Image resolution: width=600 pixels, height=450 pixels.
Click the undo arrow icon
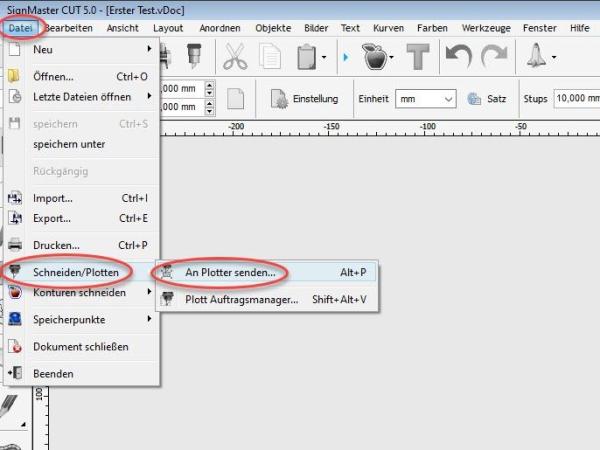(459, 57)
